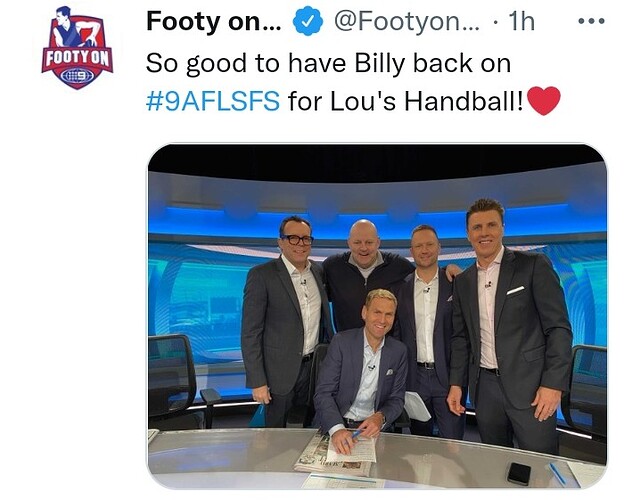641x500 pixels.
Task: Open the attached studio group photo
Action: [377, 316]
